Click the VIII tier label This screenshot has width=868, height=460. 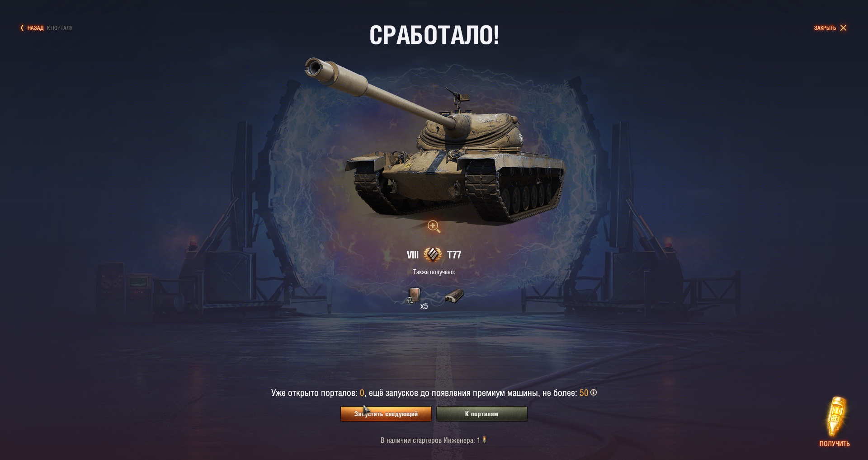pyautogui.click(x=413, y=255)
